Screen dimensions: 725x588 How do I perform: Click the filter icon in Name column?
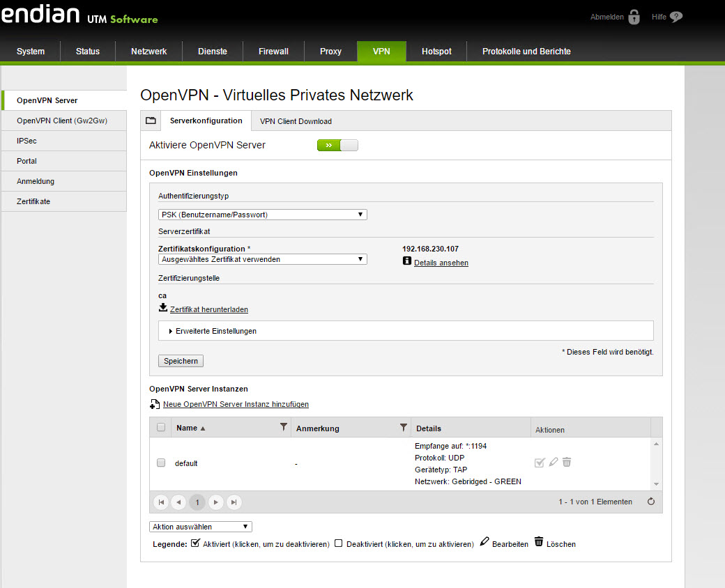tap(283, 427)
